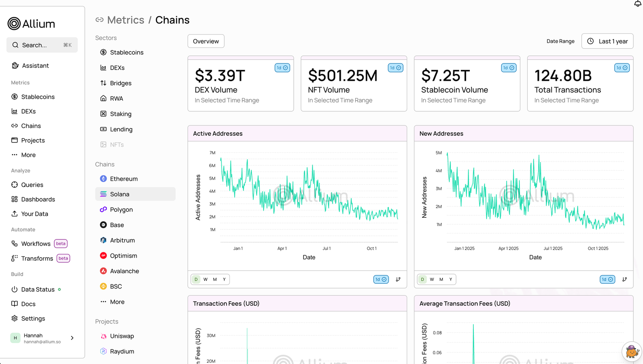The image size is (643, 364).
Task: Open the Last 1 year date range dropdown
Action: (x=607, y=41)
